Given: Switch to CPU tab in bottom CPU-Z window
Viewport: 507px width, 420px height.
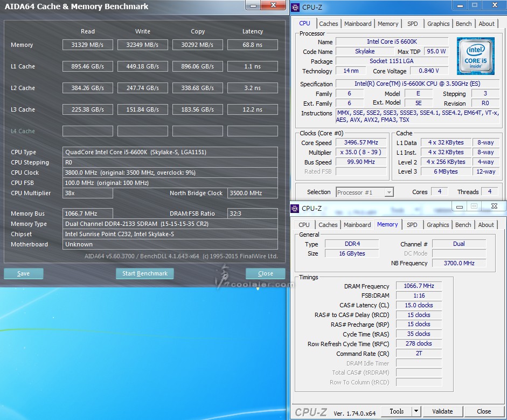Looking at the screenshot, I should (304, 225).
